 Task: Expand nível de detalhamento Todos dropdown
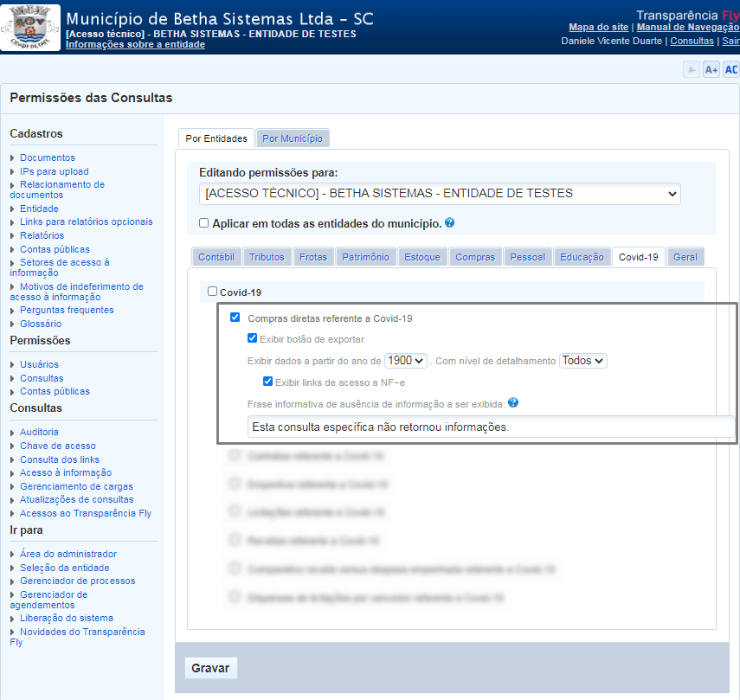[583, 361]
